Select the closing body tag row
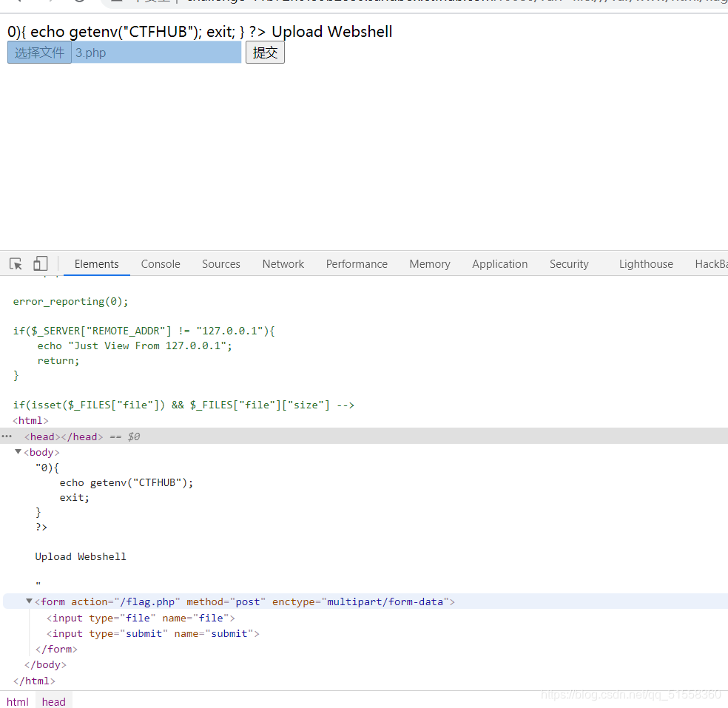 pyautogui.click(x=46, y=665)
